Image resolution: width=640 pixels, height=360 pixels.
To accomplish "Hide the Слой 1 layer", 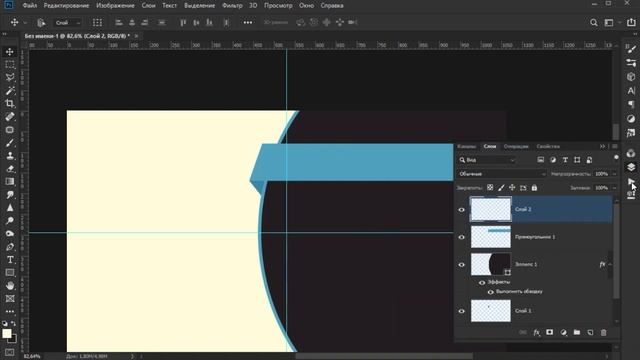I will coord(462,311).
